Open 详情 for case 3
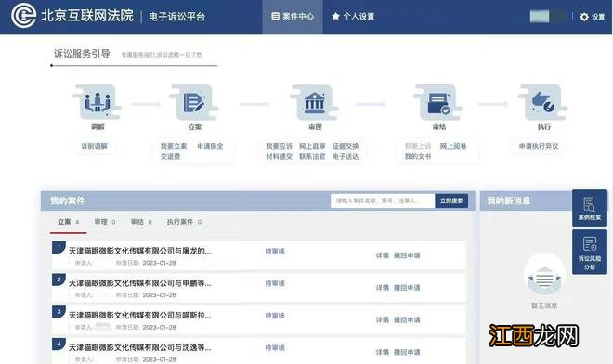Image resolution: width=613 pixels, height=364 pixels. 383,319
